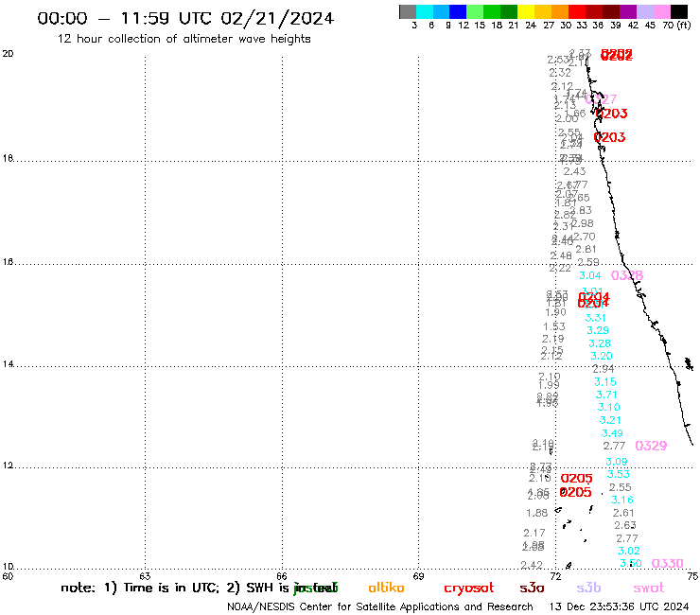The height and width of the screenshot is (615, 700).
Task: Click the NOAA/NESDIS Center credit line
Action: [380, 607]
